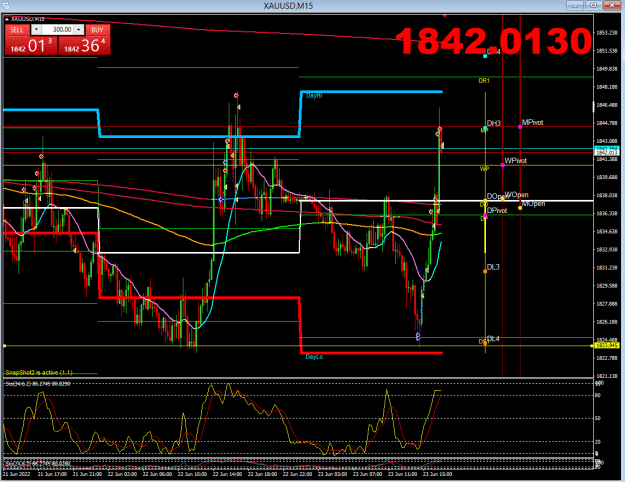
Task: Click the SELL one-click trading button
Action: point(17,30)
